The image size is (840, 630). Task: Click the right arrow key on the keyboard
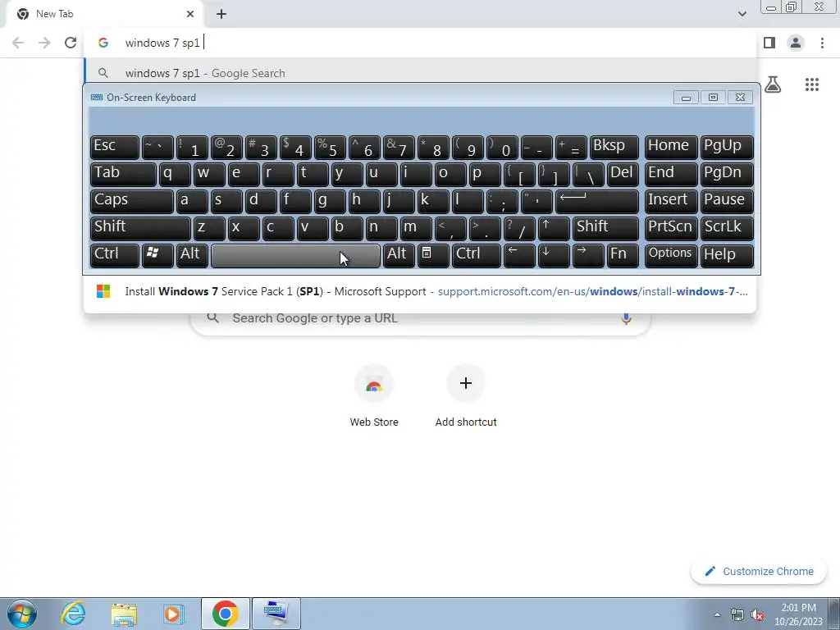(588, 255)
